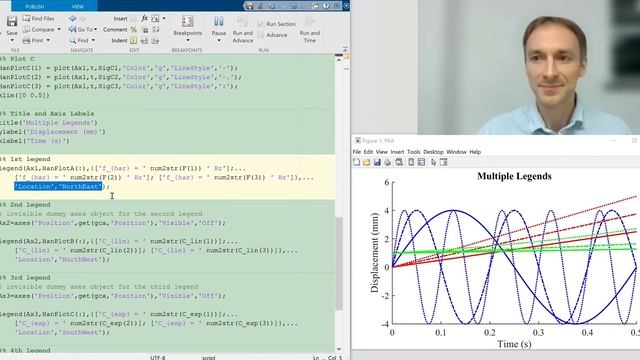The image size is (640, 360).
Task: Click the Insert Colorbar icon in figure toolbar
Action: tap(411, 162)
